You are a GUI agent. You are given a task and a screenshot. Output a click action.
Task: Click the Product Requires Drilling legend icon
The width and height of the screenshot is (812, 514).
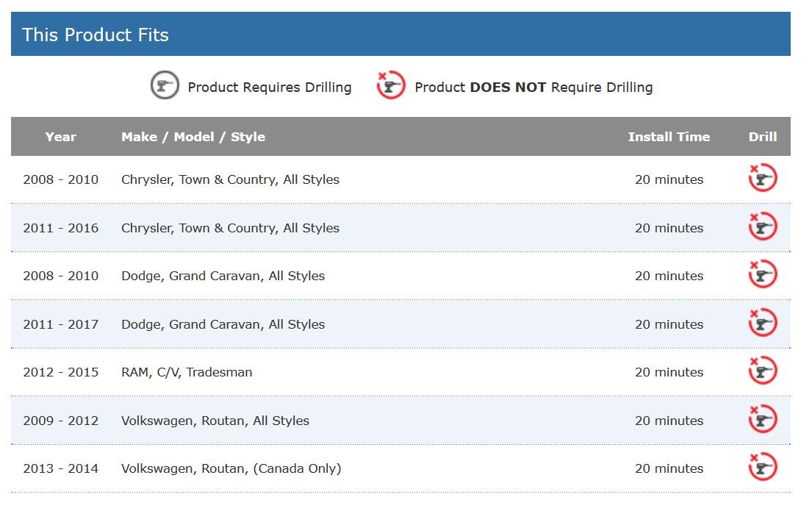pos(165,86)
